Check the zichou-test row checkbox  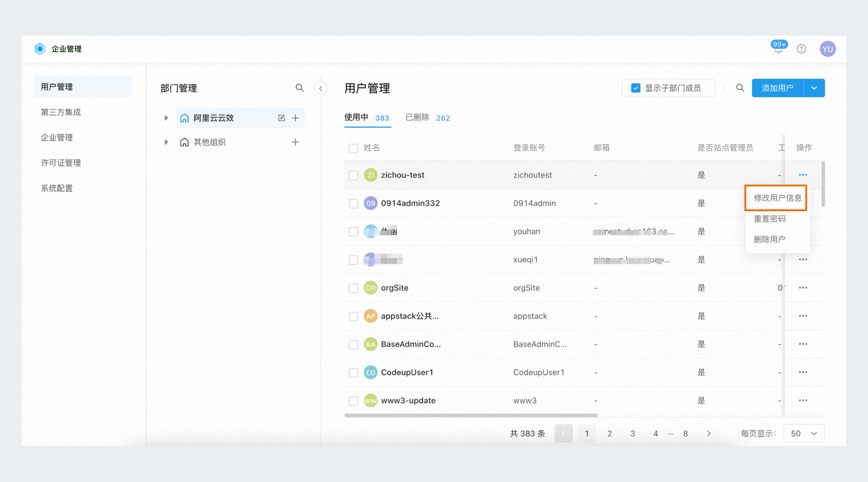(354, 175)
